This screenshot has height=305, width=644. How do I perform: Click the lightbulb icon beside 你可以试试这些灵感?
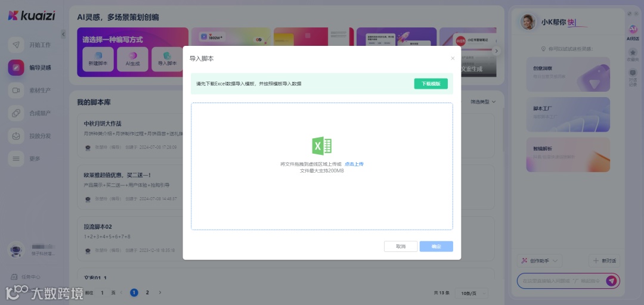pos(544,49)
